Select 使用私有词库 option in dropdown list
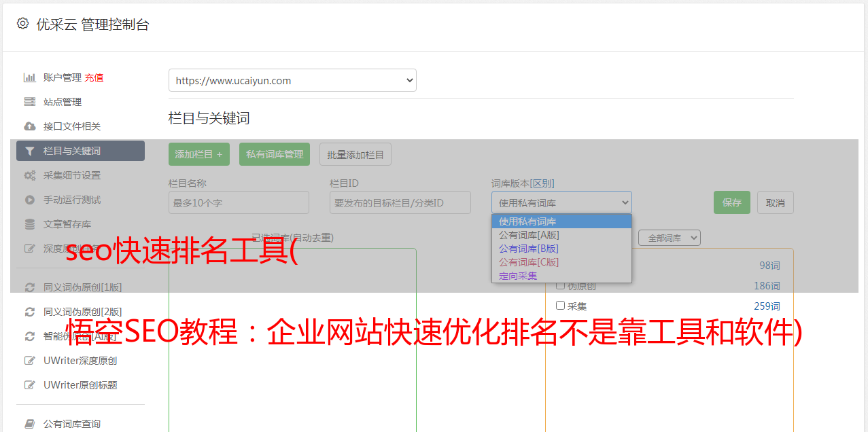Image resolution: width=868 pixels, height=432 pixels. (x=561, y=221)
